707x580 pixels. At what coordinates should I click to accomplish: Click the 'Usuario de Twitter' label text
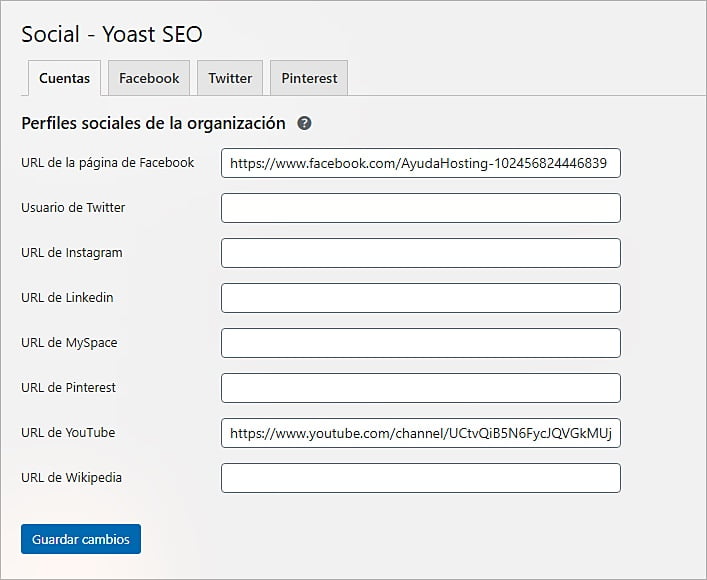click(73, 208)
